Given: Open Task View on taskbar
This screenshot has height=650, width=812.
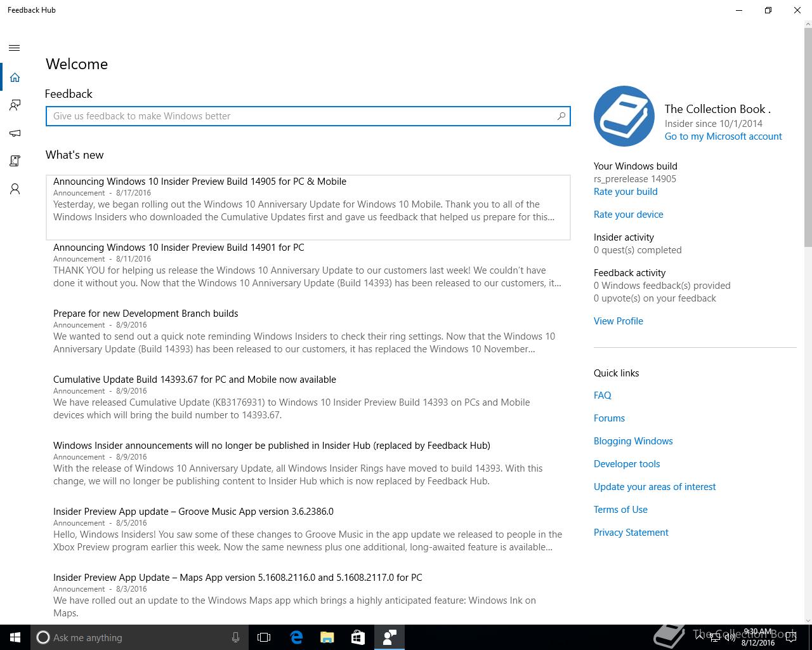Looking at the screenshot, I should pos(264,637).
